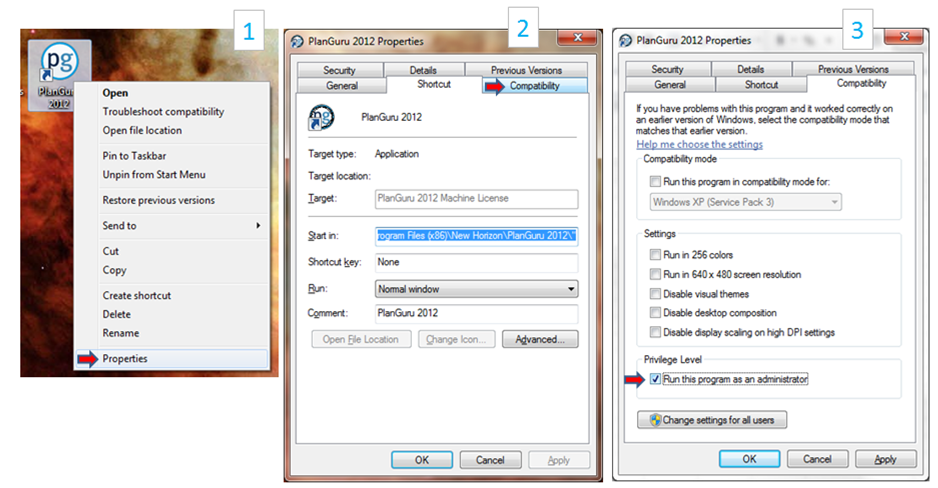Click the Advanced... button
The height and width of the screenshot is (488, 938).
(540, 339)
